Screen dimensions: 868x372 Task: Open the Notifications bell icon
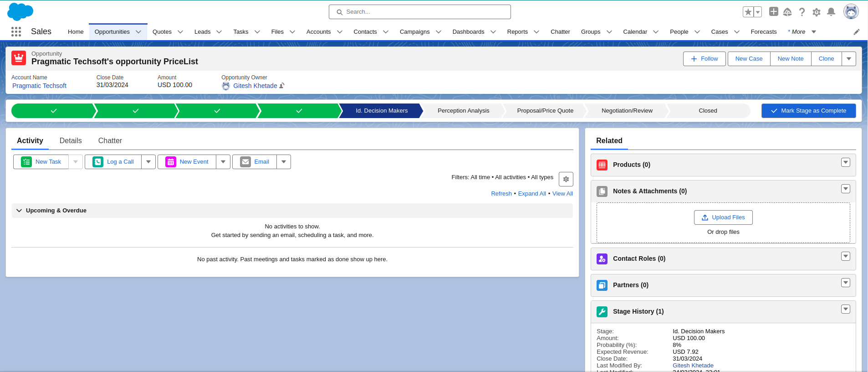(x=831, y=12)
